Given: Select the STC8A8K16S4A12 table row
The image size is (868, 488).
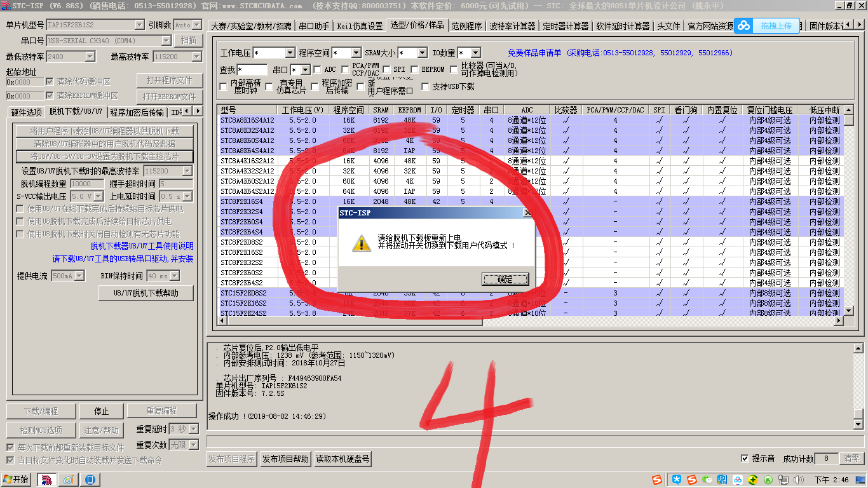Looking at the screenshot, I should [530, 120].
